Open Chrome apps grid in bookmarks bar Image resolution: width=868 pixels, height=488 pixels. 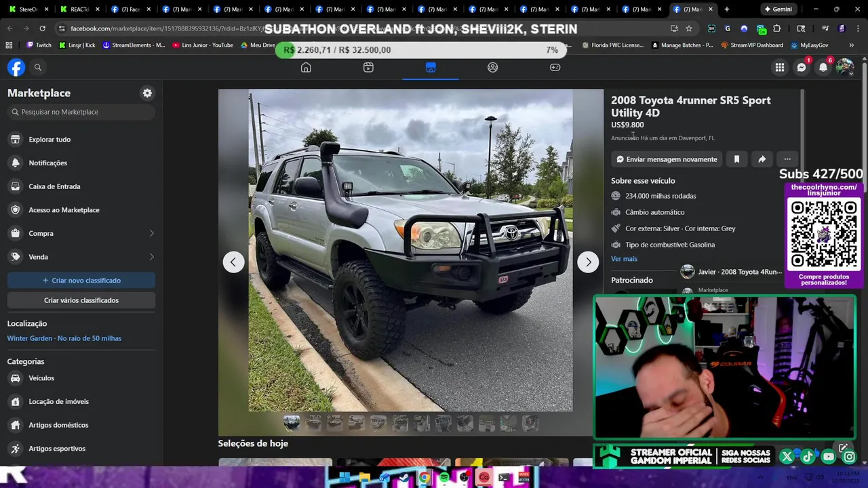point(9,45)
